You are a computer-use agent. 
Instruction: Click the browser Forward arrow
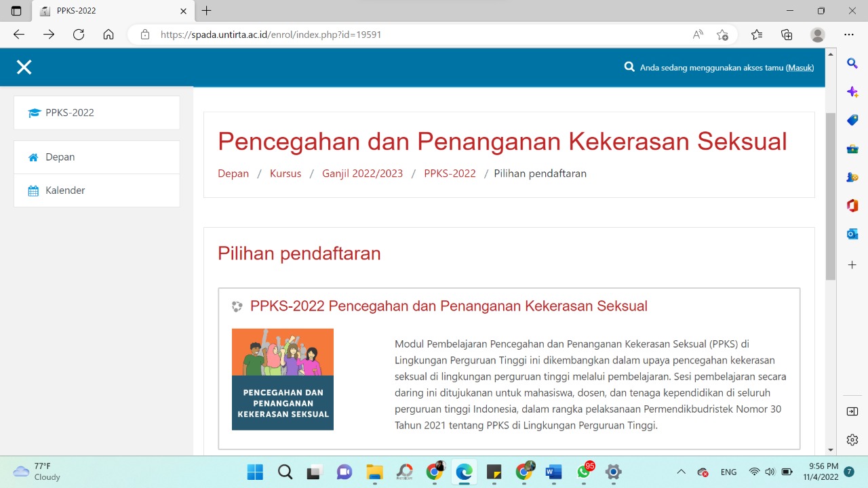click(49, 35)
